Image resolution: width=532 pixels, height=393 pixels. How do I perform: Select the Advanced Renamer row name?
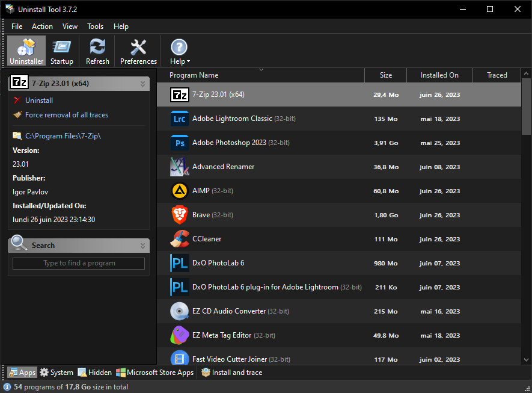[x=223, y=167]
